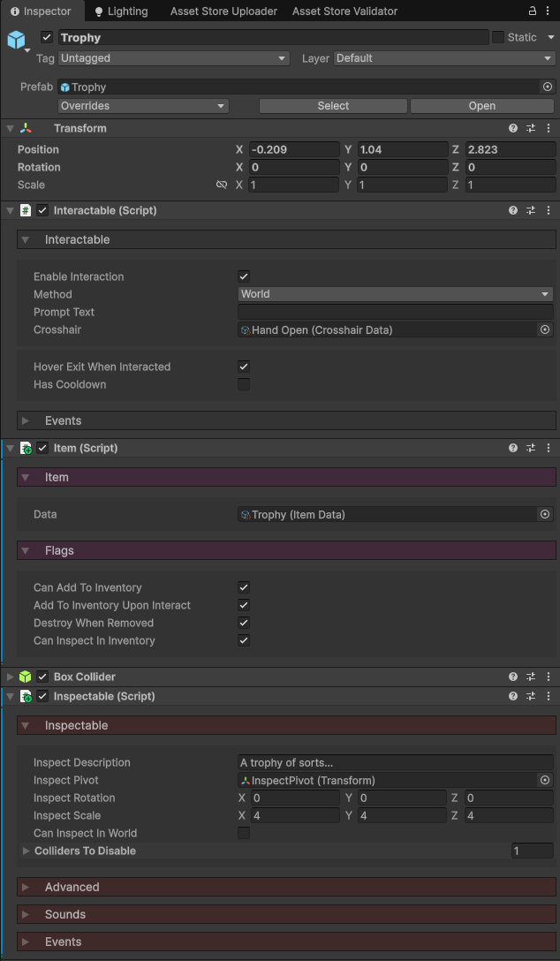Click Box Collider help icon
The height and width of the screenshot is (961, 560).
coord(513,677)
